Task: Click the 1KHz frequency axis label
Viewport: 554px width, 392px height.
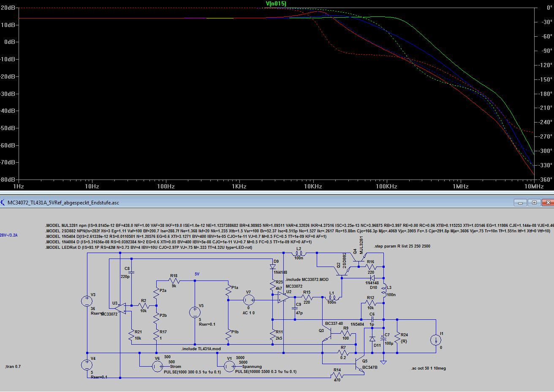Action: click(239, 186)
